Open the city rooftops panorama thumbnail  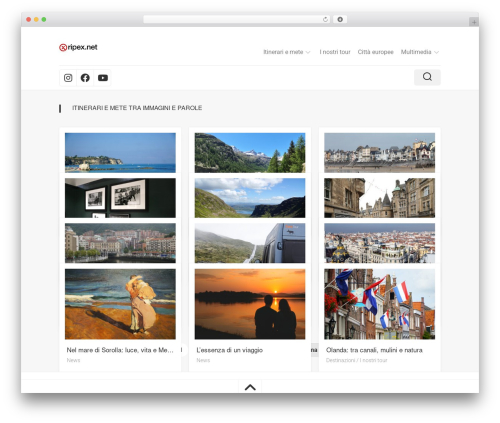pyautogui.click(x=380, y=243)
